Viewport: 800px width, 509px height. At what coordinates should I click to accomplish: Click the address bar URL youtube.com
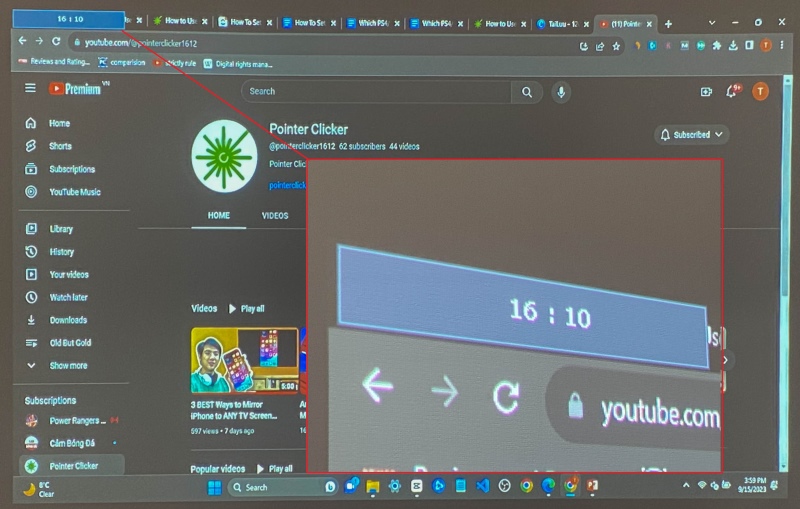pos(140,43)
